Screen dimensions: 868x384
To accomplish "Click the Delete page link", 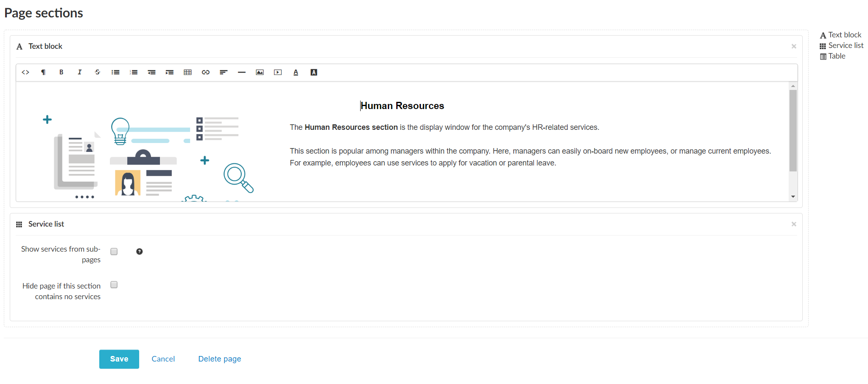I will tap(219, 359).
